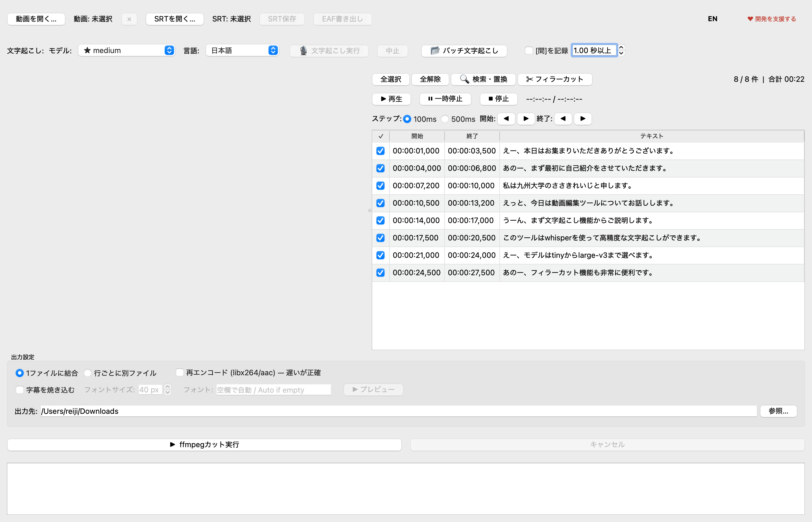
Task: Browse output folder with 参照... button
Action: point(778,411)
